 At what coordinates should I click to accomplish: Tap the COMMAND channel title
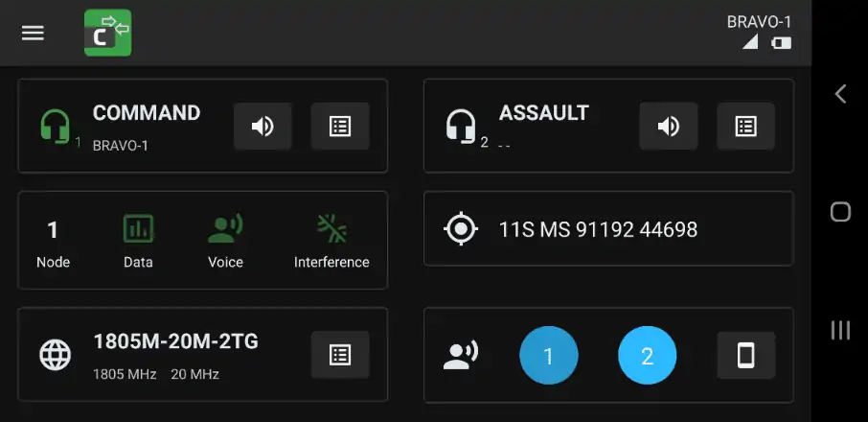point(147,113)
